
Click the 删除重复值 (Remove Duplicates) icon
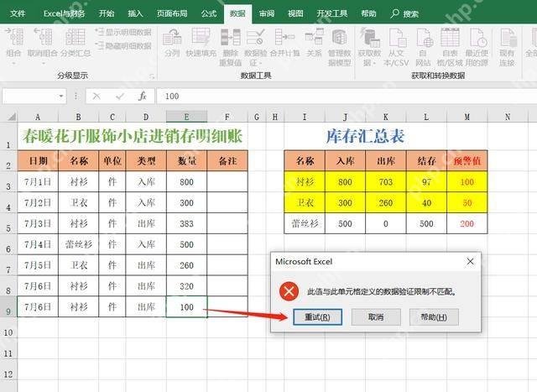tap(231, 37)
